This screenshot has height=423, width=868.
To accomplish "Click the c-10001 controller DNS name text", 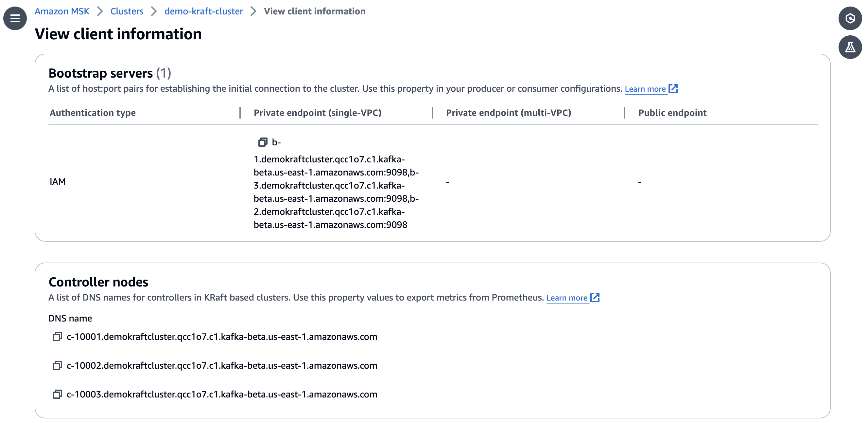I will 222,337.
